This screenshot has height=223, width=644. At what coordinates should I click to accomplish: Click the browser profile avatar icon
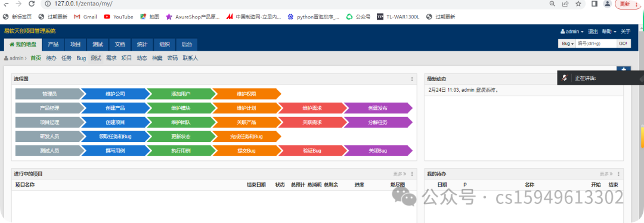[x=607, y=4]
